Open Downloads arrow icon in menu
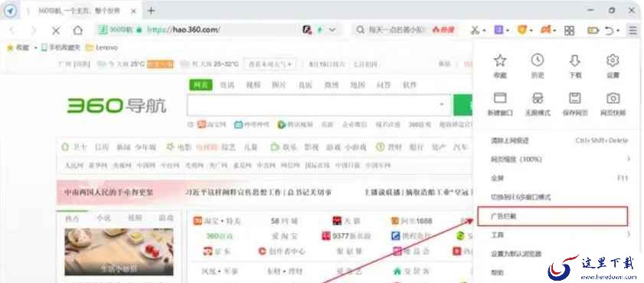 pyautogui.click(x=574, y=61)
